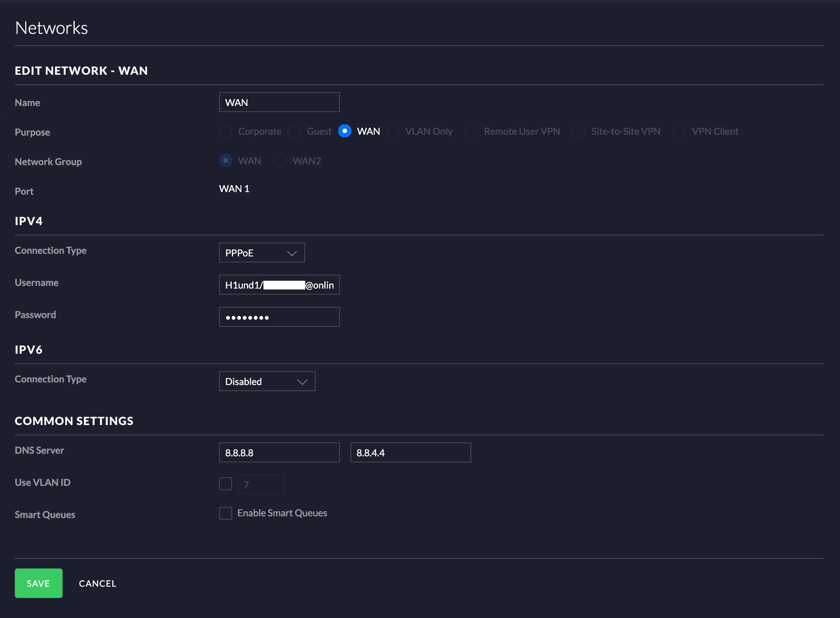Viewport: 840px width, 618px height.
Task: Click the network Name input field
Action: click(x=279, y=103)
